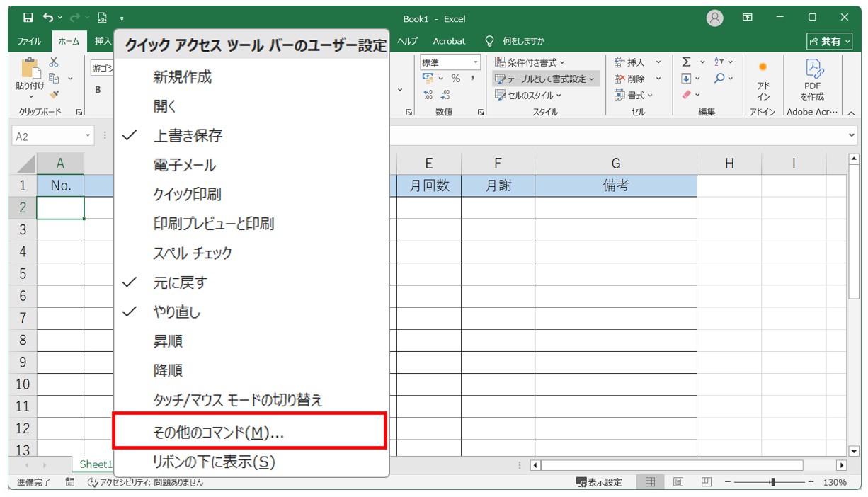Click the print preview icon in title bar
This screenshot has width=868, height=497.
(101, 18)
